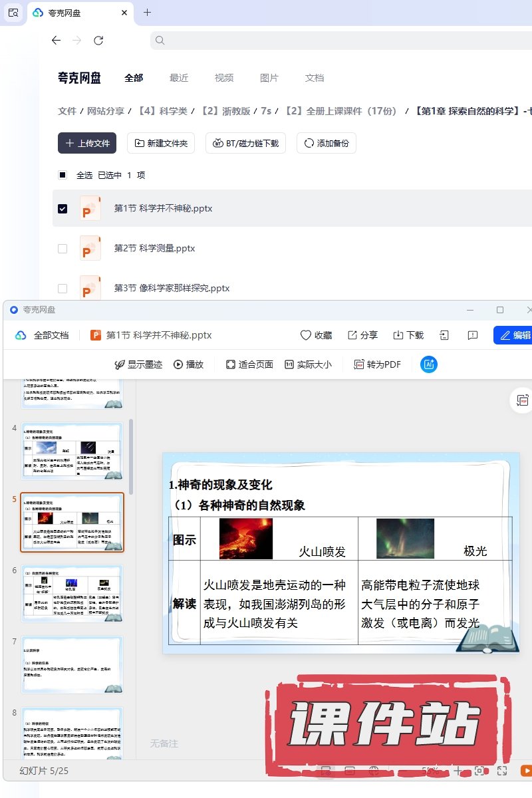Click the zoom-in plus icon in status bar
Screen dimensions: 532x798
click(458, 771)
